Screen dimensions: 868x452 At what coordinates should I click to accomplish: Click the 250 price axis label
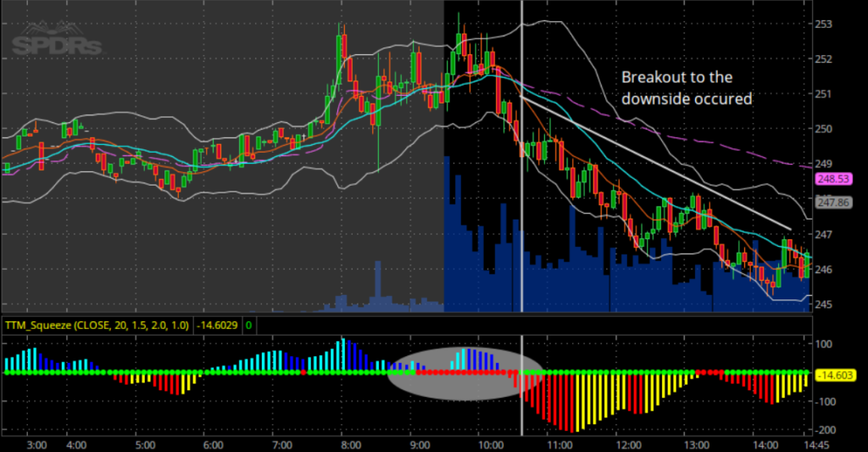[x=823, y=129]
